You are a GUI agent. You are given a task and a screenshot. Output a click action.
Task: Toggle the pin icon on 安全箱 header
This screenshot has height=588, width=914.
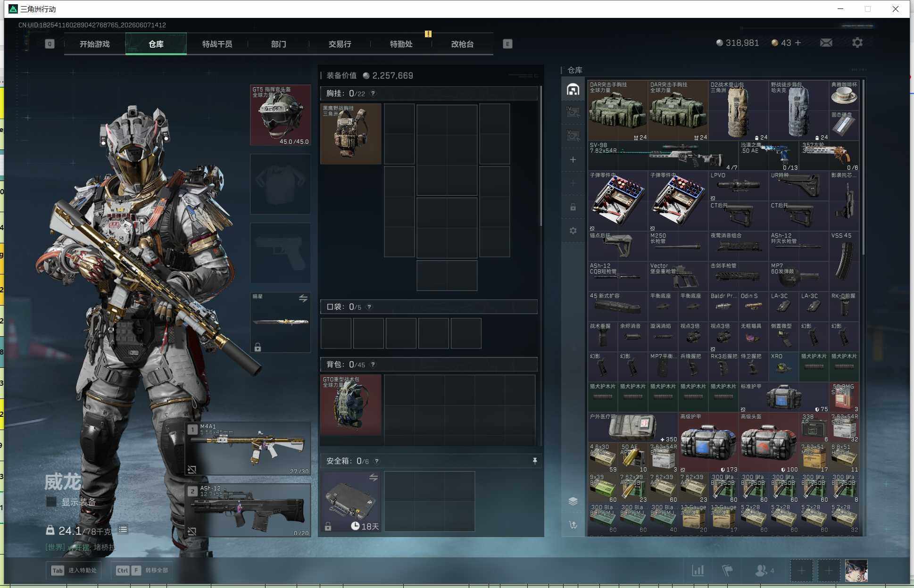point(535,461)
